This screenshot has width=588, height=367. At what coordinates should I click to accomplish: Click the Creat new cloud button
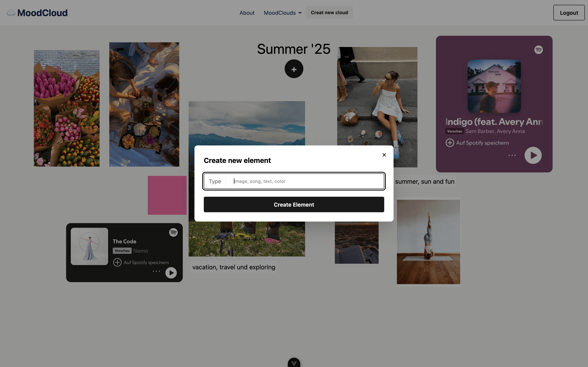329,13
